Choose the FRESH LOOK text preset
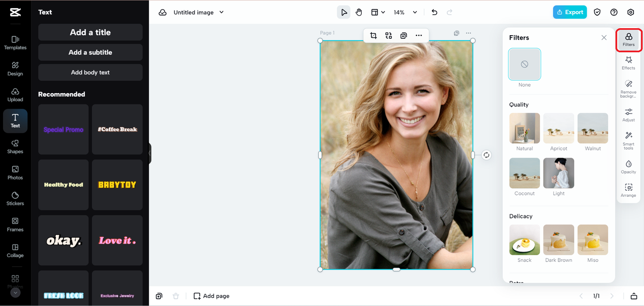Image resolution: width=644 pixels, height=306 pixels. coord(63,288)
